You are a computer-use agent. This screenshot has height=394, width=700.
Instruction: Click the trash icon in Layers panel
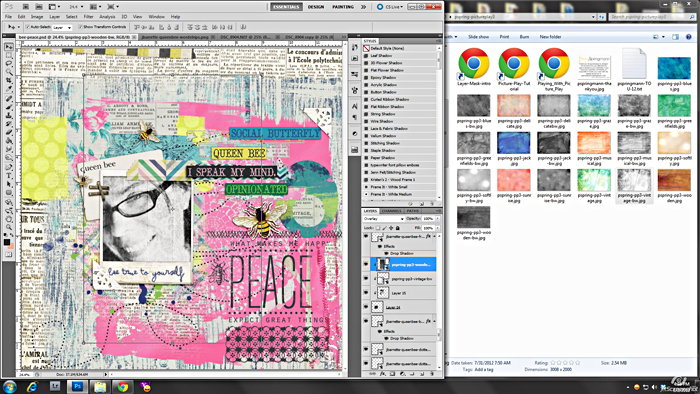432,374
